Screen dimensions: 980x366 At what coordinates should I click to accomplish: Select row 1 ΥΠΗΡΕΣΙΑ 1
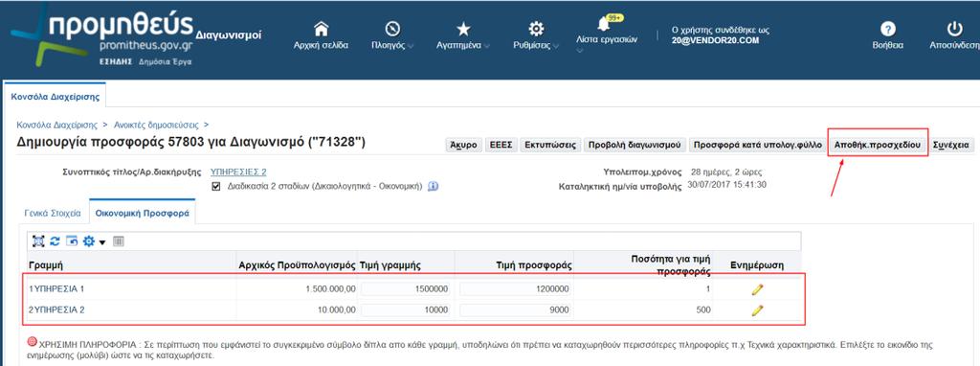coord(56,289)
